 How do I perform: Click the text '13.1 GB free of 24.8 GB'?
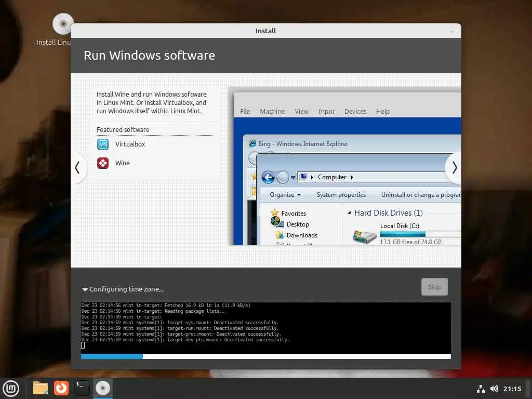(x=410, y=242)
